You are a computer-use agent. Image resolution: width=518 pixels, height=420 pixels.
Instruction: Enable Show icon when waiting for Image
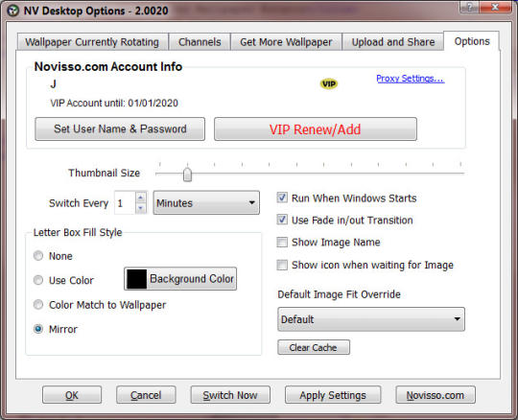[x=282, y=265]
